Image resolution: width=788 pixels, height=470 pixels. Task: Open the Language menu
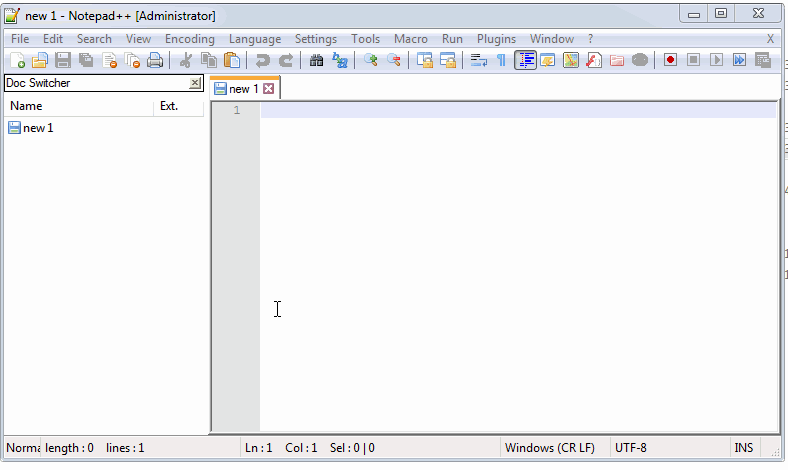click(x=255, y=39)
